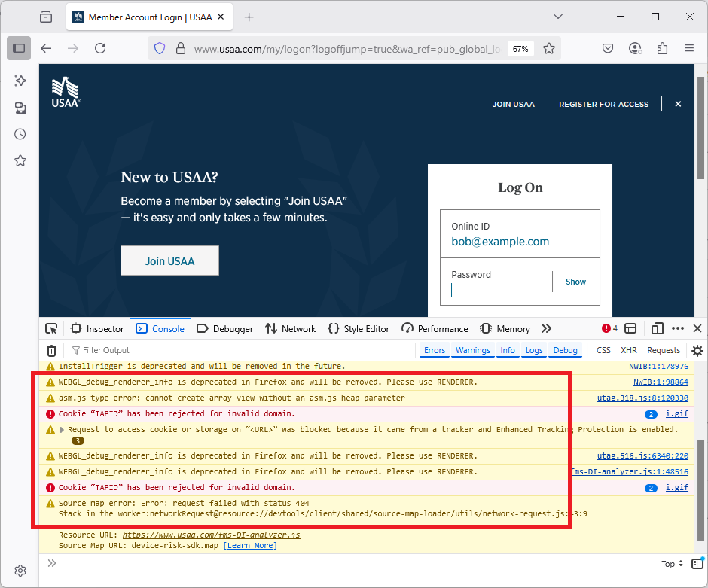708x588 pixels.
Task: Open the Firefox application menu
Action: click(689, 48)
